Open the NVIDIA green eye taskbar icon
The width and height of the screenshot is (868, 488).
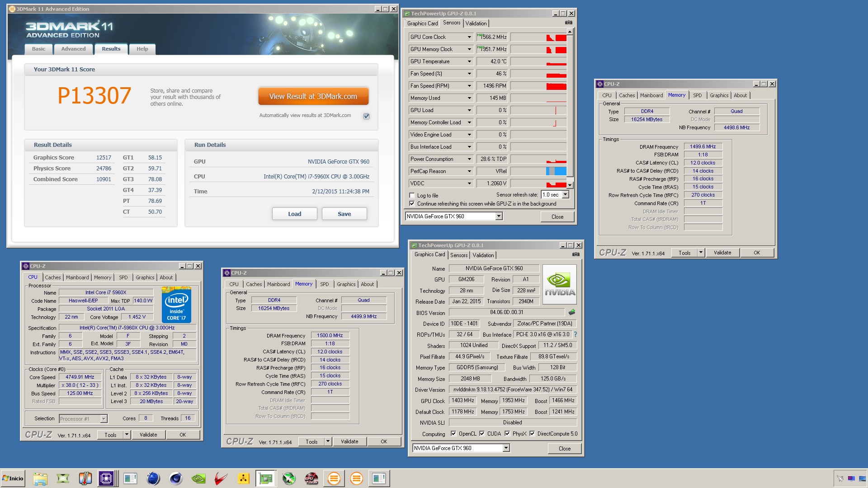pos(198,479)
